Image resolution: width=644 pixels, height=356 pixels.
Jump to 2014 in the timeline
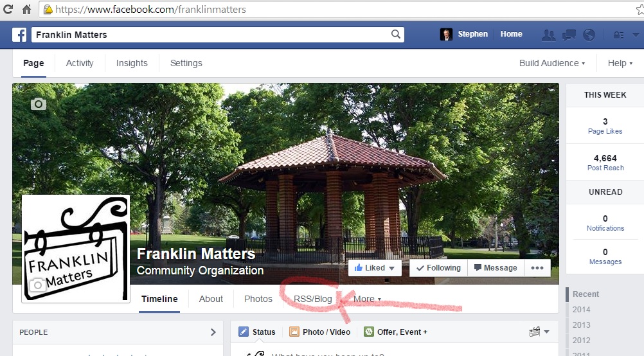click(x=581, y=310)
